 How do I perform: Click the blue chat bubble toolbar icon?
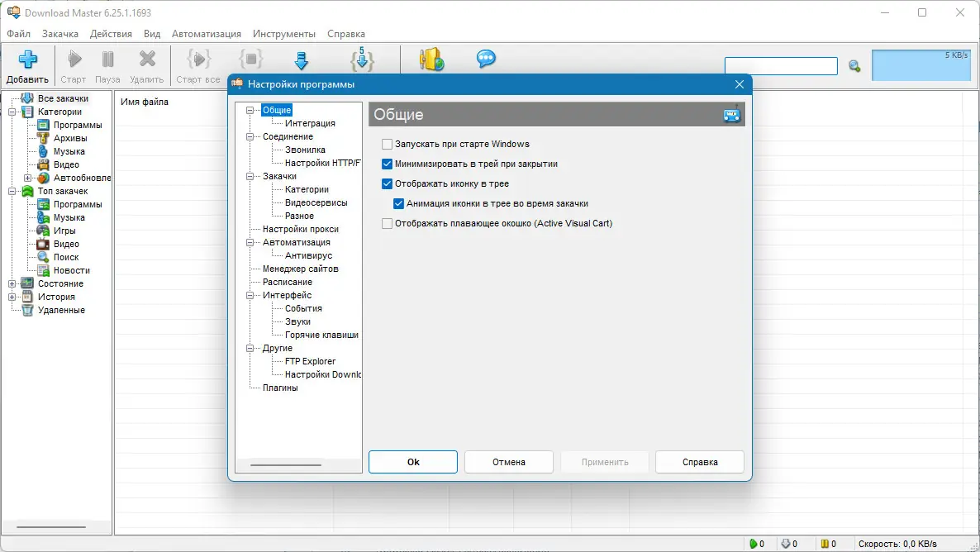pos(486,59)
